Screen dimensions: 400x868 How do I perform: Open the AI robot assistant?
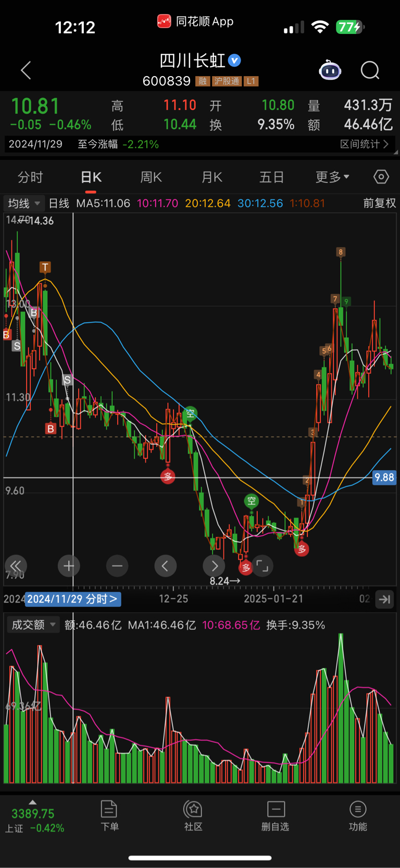330,70
